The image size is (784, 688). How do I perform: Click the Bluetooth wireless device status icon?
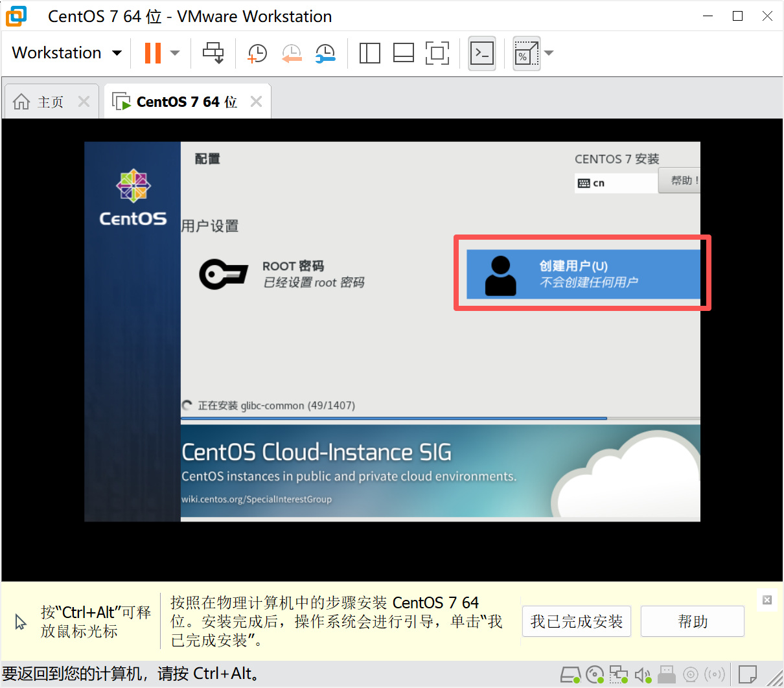tap(715, 675)
